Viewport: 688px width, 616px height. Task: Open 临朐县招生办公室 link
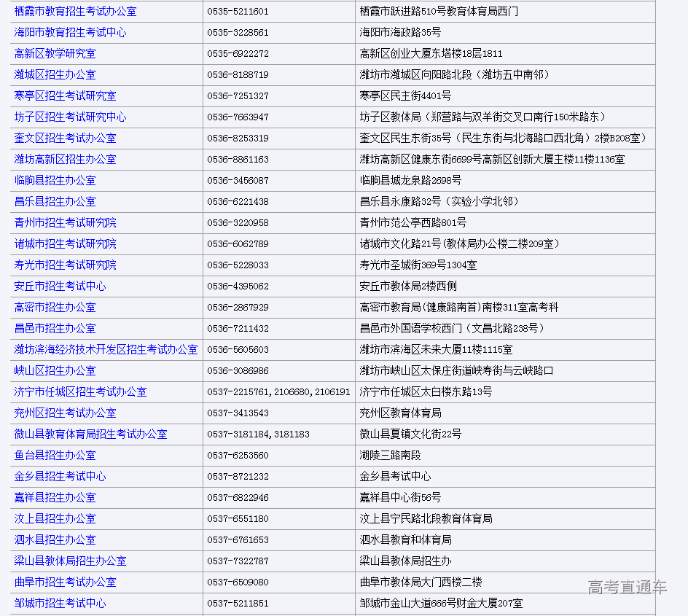click(55, 181)
